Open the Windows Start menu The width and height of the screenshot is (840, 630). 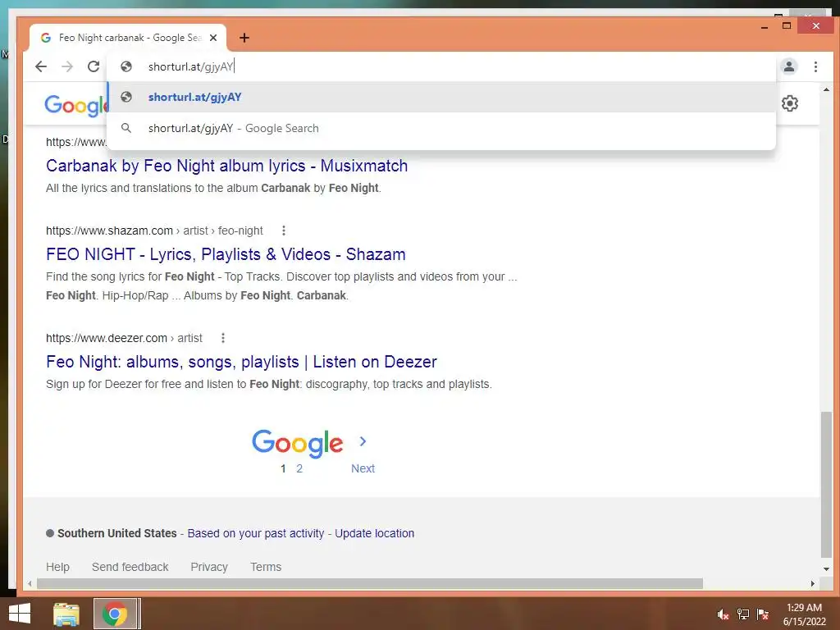click(20, 614)
